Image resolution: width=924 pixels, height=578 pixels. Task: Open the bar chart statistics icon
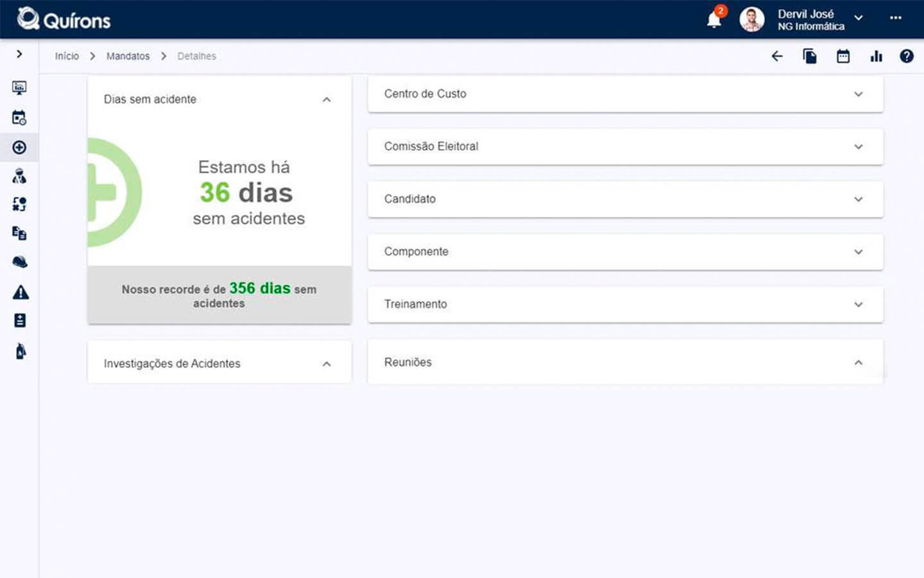point(876,57)
